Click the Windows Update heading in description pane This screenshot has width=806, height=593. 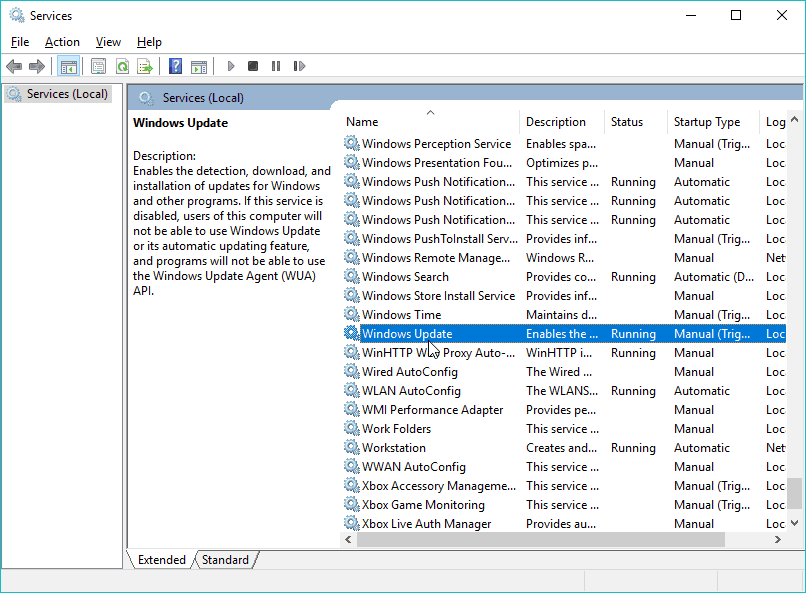180,123
